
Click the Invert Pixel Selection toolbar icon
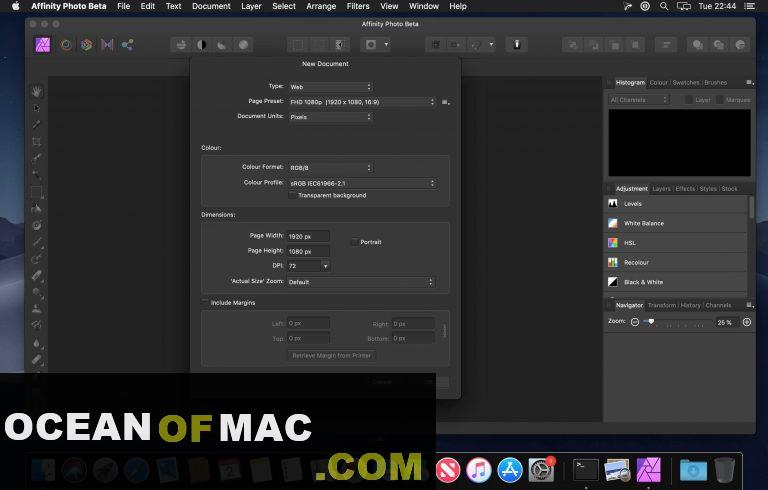[x=339, y=45]
